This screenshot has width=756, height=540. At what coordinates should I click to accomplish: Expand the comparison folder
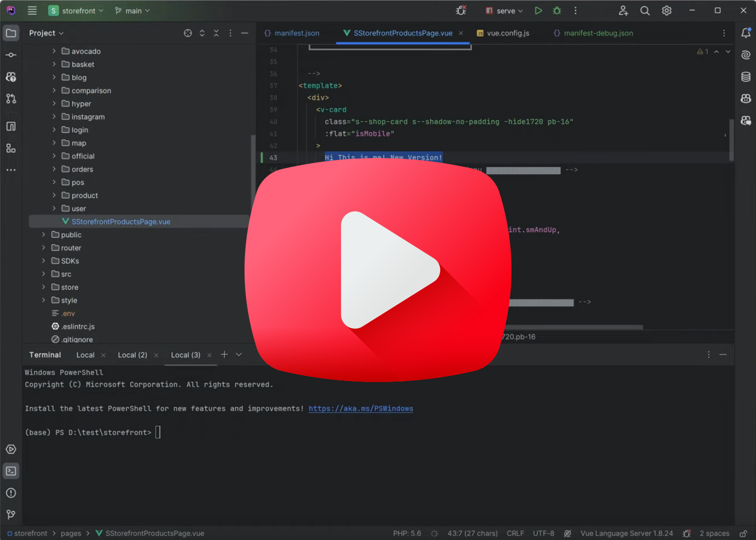coord(54,90)
